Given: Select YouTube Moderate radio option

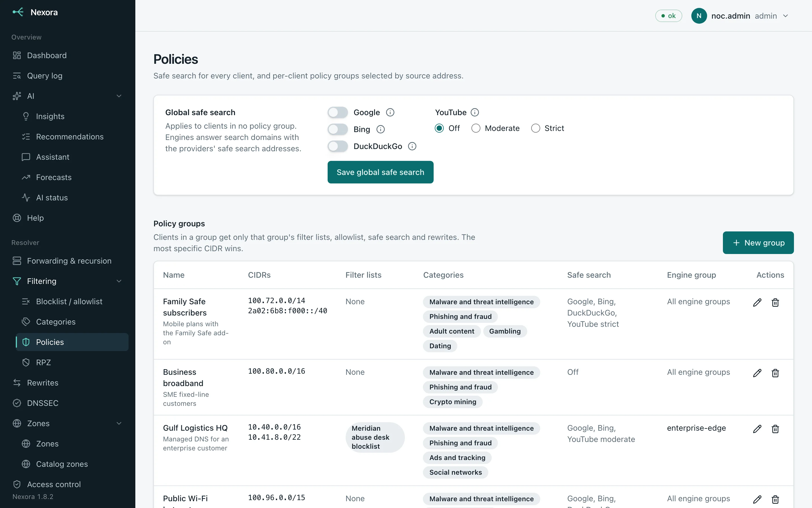Looking at the screenshot, I should pos(475,128).
